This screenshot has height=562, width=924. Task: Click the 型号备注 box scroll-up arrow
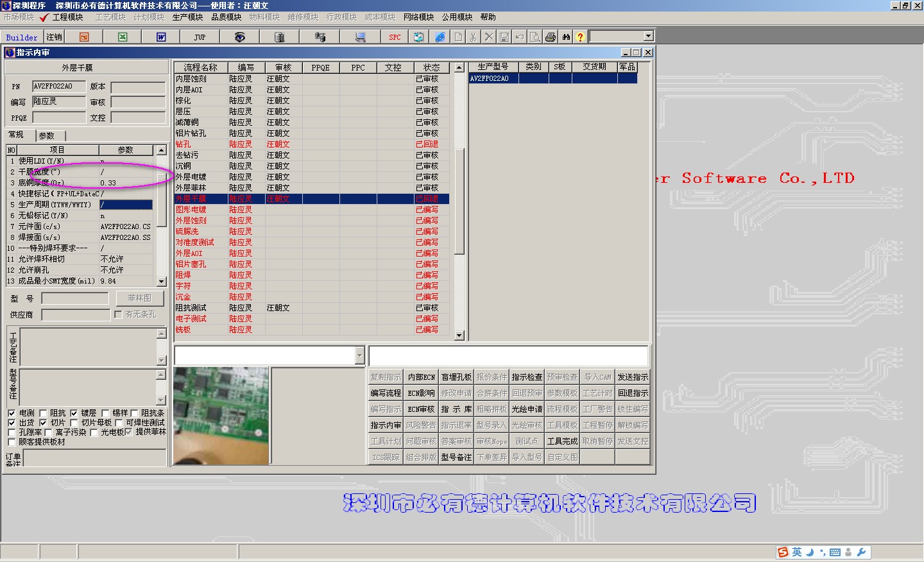pos(162,374)
